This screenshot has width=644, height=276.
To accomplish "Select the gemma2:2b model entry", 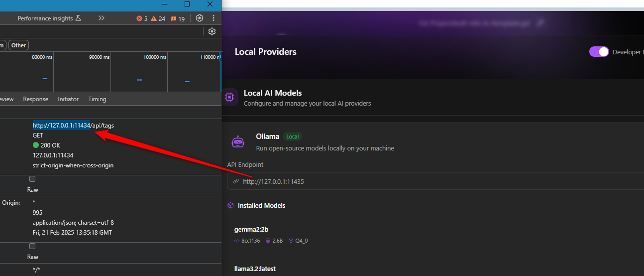I will (251, 229).
